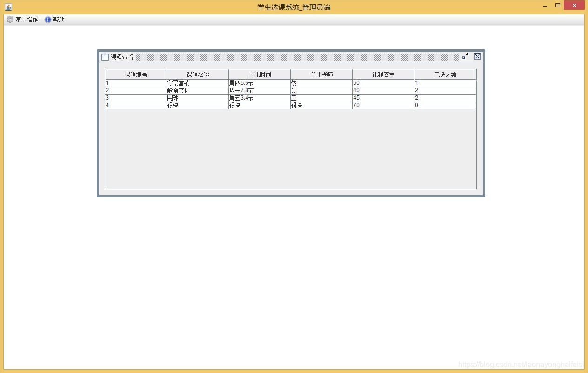This screenshot has height=373, width=588.
Task: Select the capacity cell 50
Action: point(383,83)
